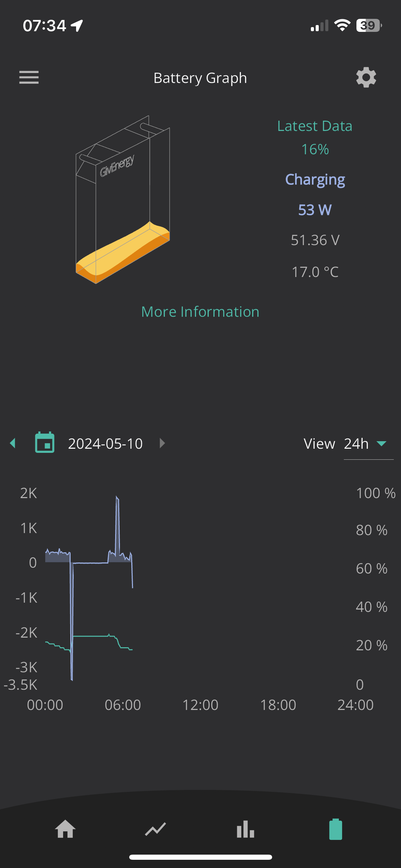Image resolution: width=401 pixels, height=868 pixels.
Task: Go to next day arrow
Action: pyautogui.click(x=162, y=443)
